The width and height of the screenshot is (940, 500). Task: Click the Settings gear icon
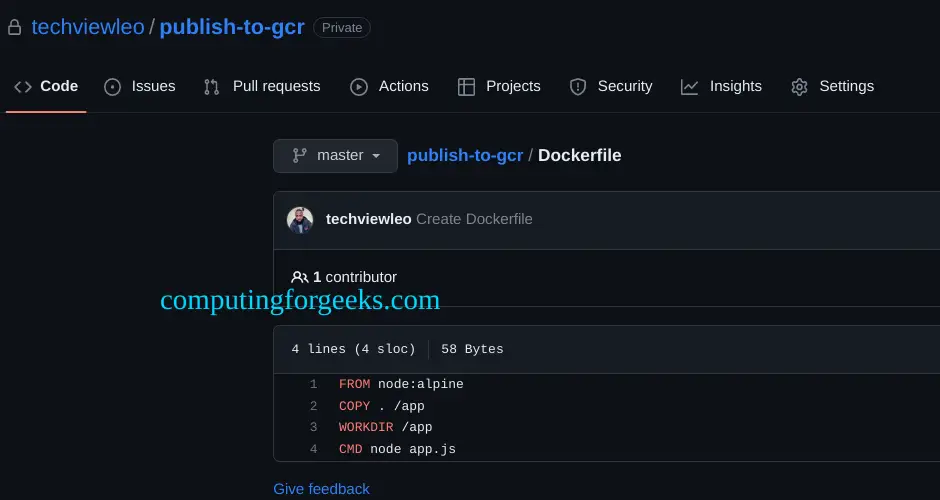tap(799, 87)
